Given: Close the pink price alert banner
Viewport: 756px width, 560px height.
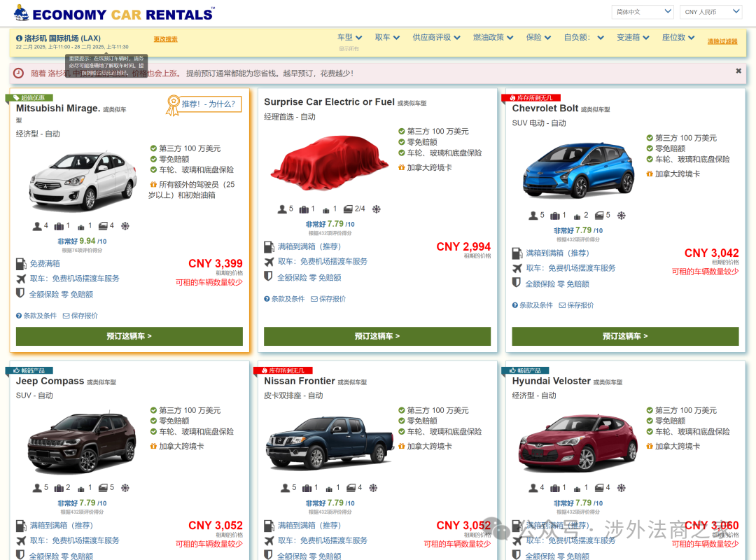Looking at the screenshot, I should coord(738,71).
